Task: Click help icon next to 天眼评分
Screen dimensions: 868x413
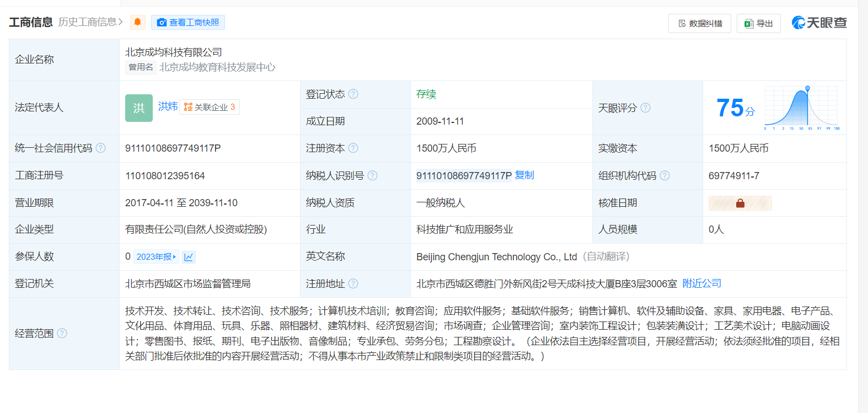Action: click(645, 108)
